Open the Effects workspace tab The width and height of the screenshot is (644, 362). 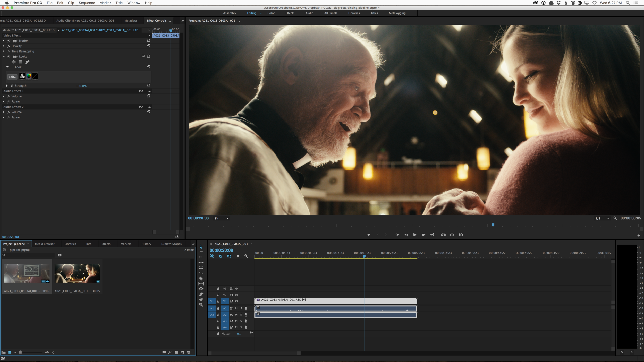[290, 13]
